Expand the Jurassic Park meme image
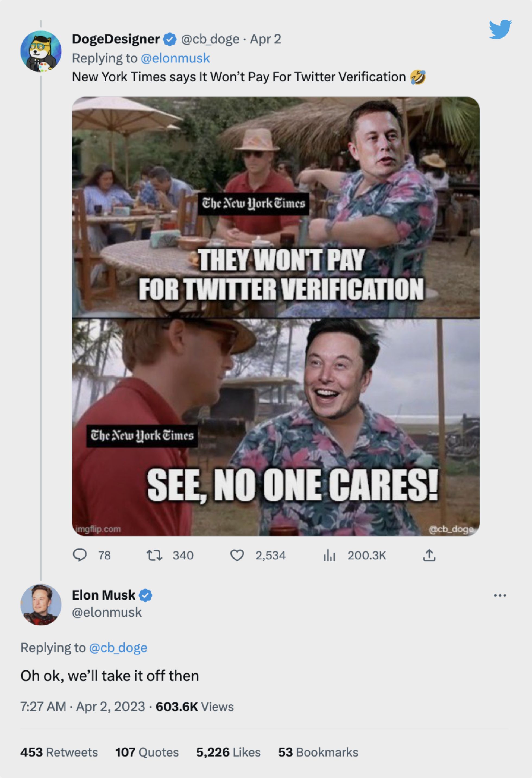The height and width of the screenshot is (778, 532). click(276, 316)
